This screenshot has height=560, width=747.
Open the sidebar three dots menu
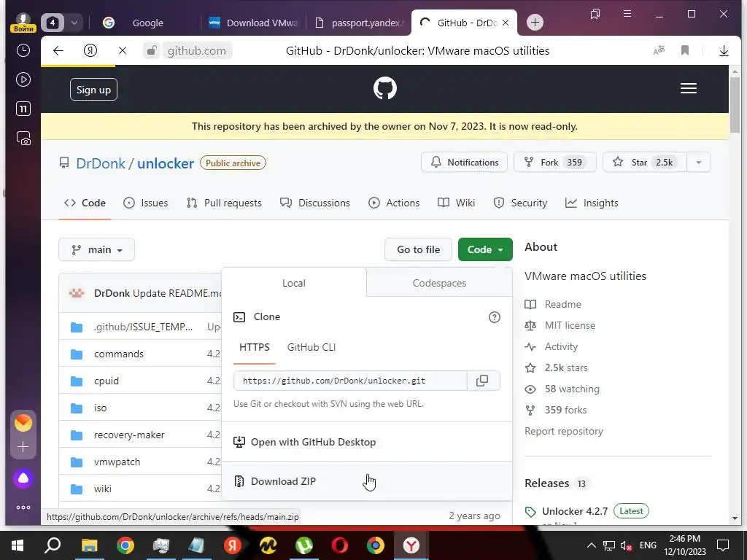click(x=23, y=507)
